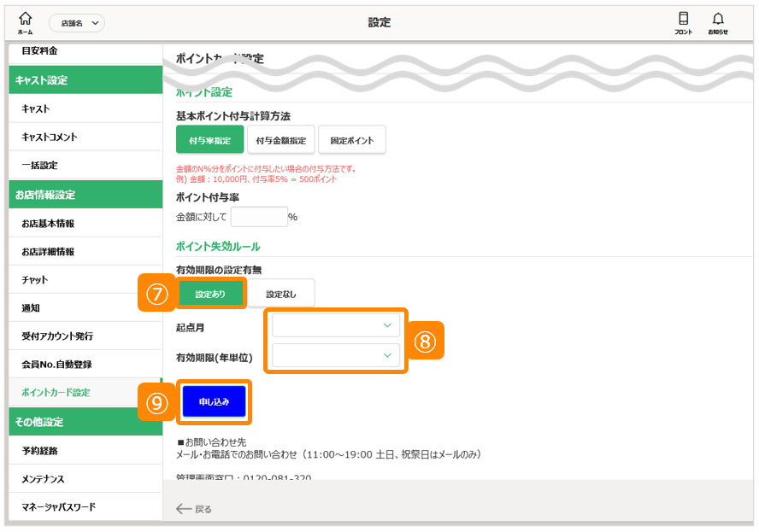Select 付与金額指定 calculation method
759x532 pixels.
point(281,140)
